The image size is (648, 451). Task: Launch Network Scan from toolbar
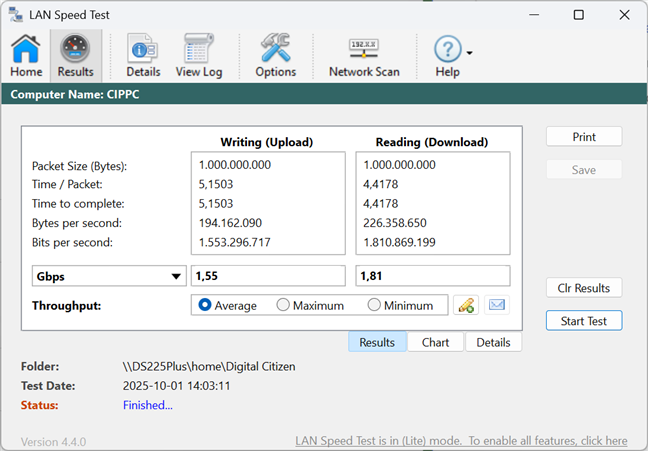point(364,56)
